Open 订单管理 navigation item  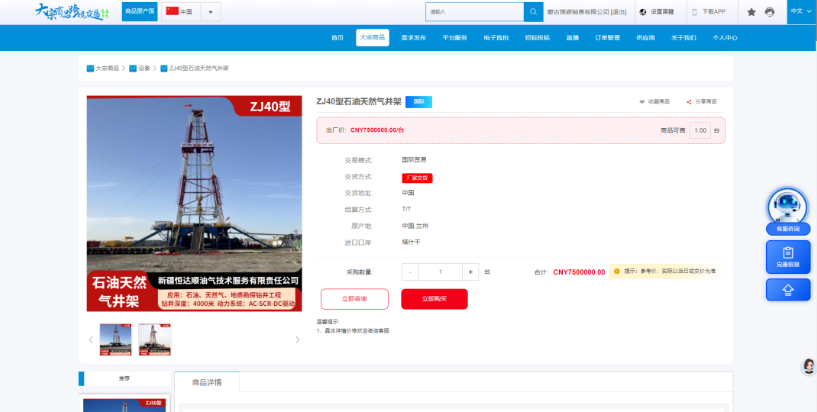pyautogui.click(x=608, y=38)
